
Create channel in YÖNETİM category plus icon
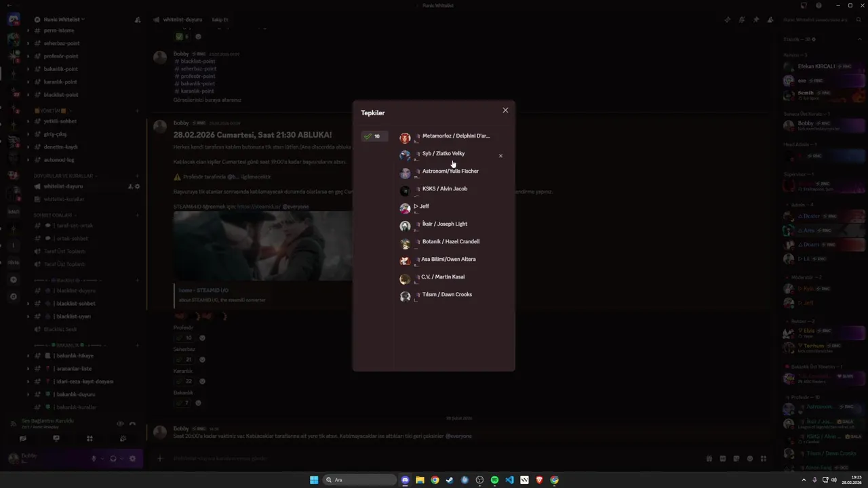pos(137,110)
